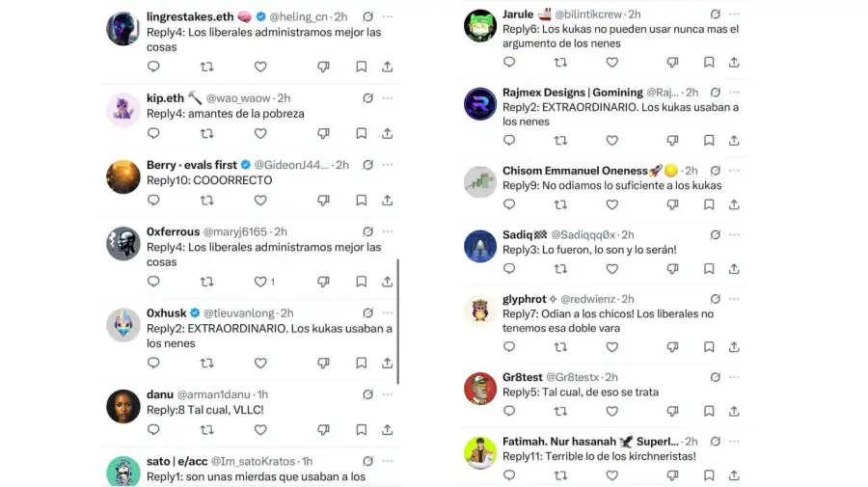Viewport: 868px width, 487px height.
Task: Open more options for lingrestakes.eth reply
Action: pos(388,16)
